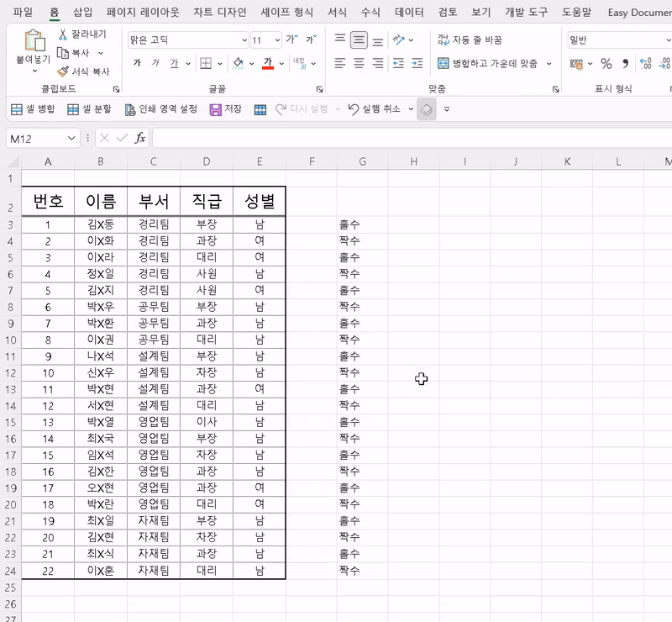Apply borders using the border grid icon
Viewport: 672px width, 622px height.
tap(206, 64)
